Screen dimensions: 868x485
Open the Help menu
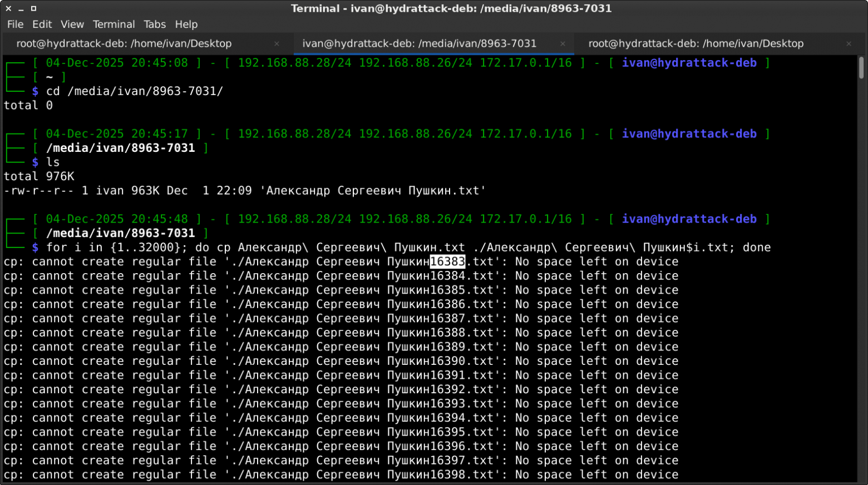pyautogui.click(x=186, y=24)
